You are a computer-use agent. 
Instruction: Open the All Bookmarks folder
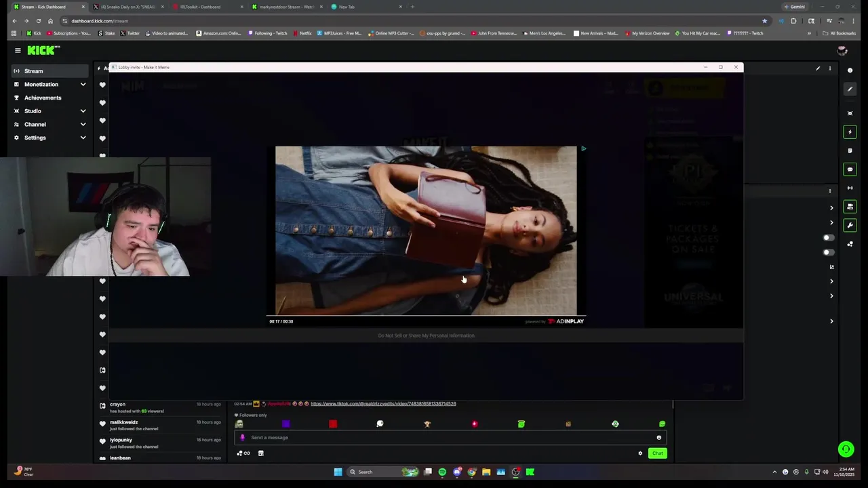[839, 33]
